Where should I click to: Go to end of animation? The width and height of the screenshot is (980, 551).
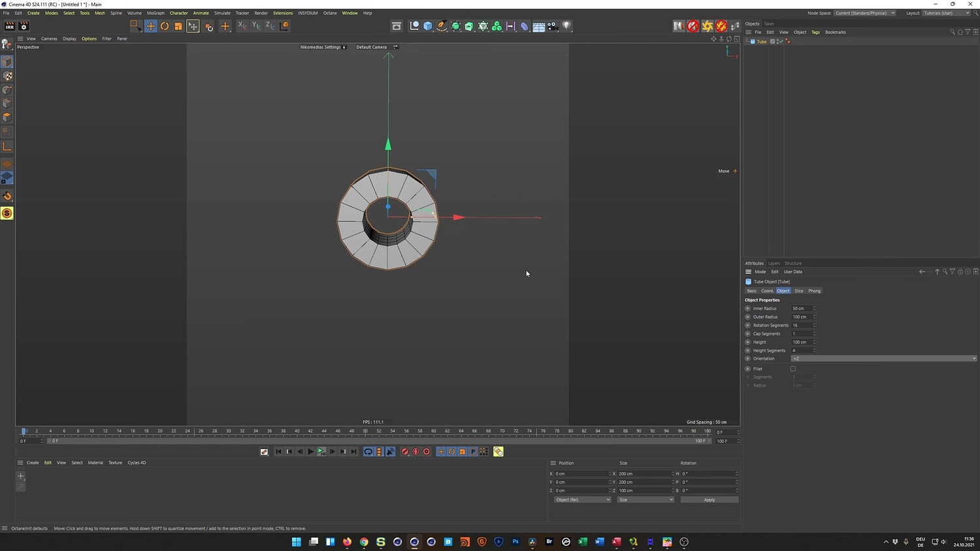(x=353, y=452)
